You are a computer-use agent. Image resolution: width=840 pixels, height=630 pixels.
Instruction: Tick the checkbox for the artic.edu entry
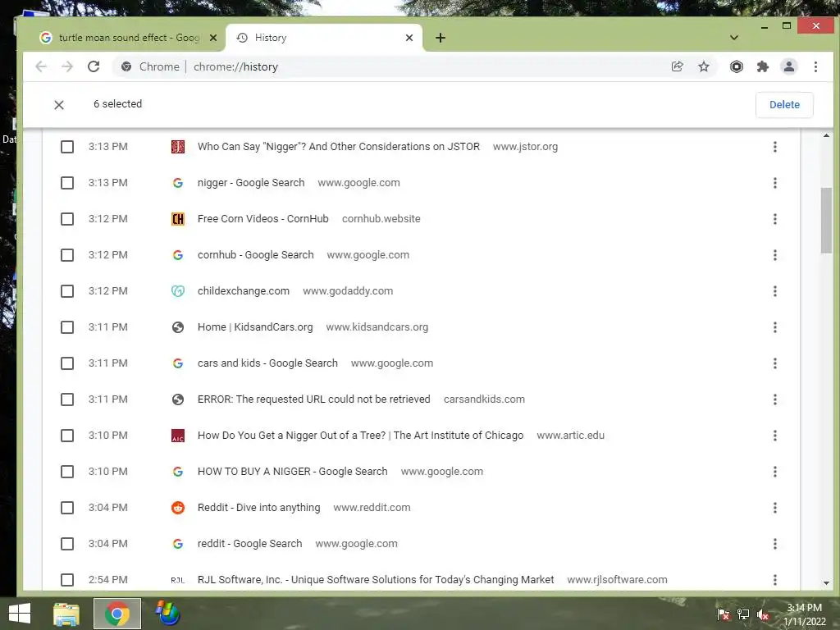pyautogui.click(x=67, y=436)
